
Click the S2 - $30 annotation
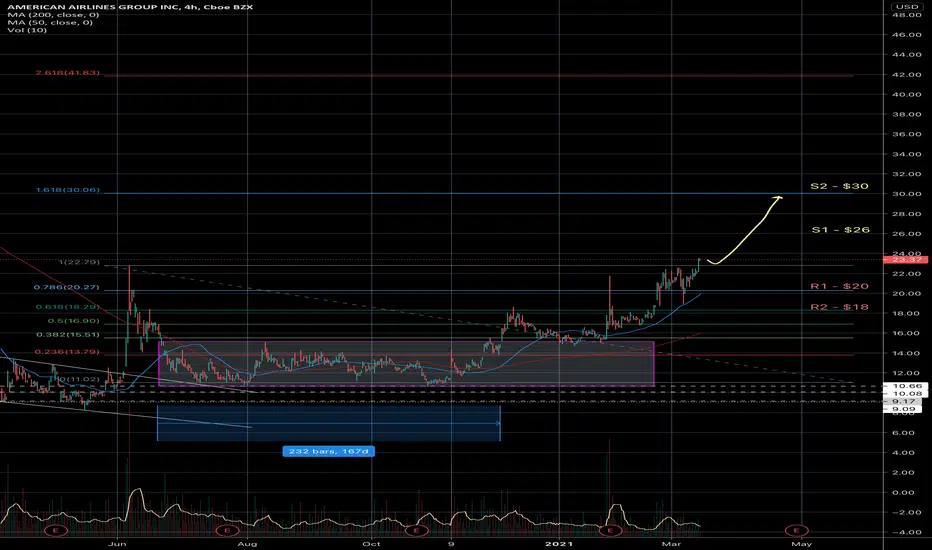coord(839,186)
